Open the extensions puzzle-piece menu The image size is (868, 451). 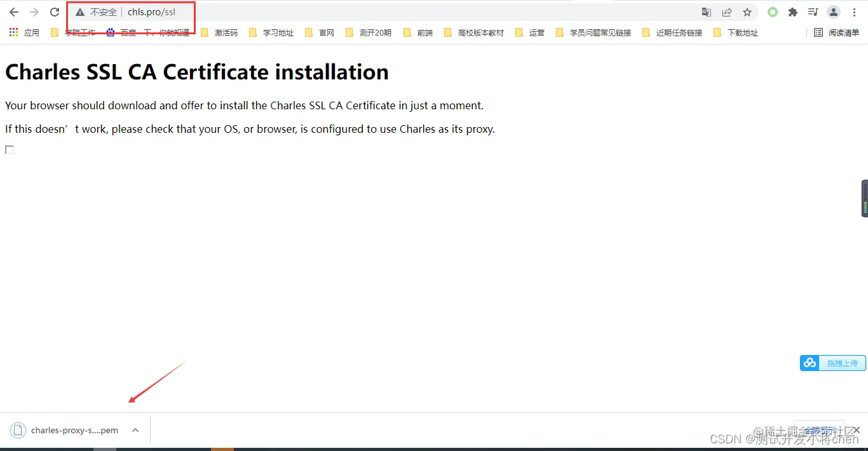point(793,12)
